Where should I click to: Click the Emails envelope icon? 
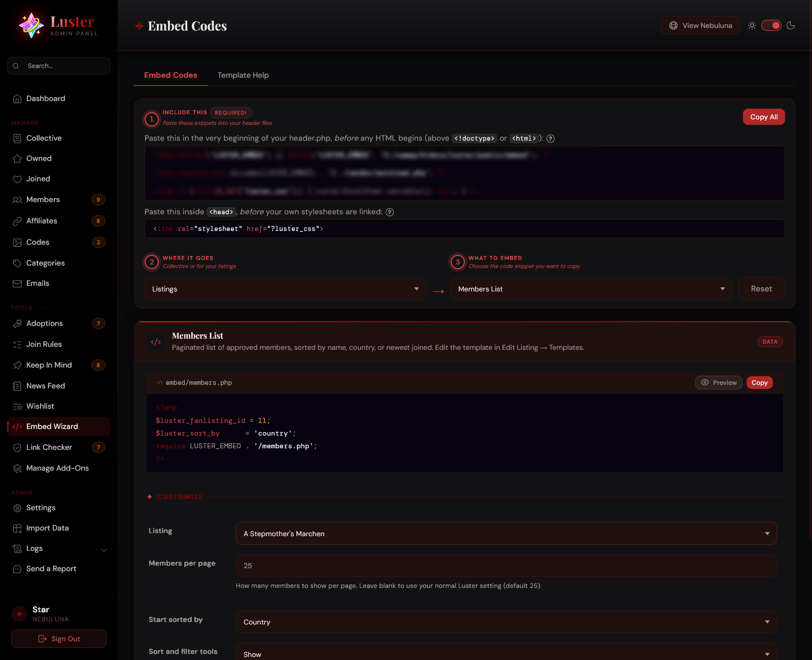(x=17, y=283)
